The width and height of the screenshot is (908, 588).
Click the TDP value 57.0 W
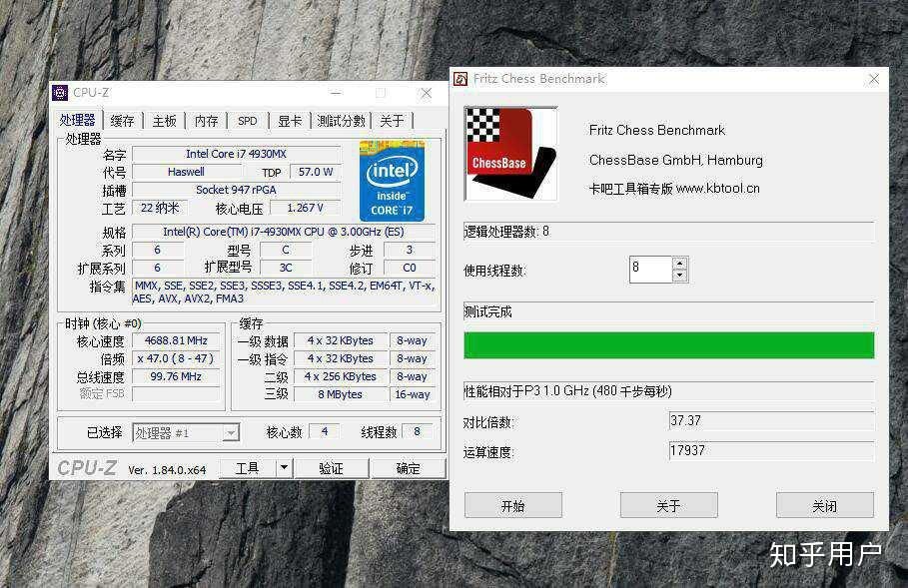316,172
